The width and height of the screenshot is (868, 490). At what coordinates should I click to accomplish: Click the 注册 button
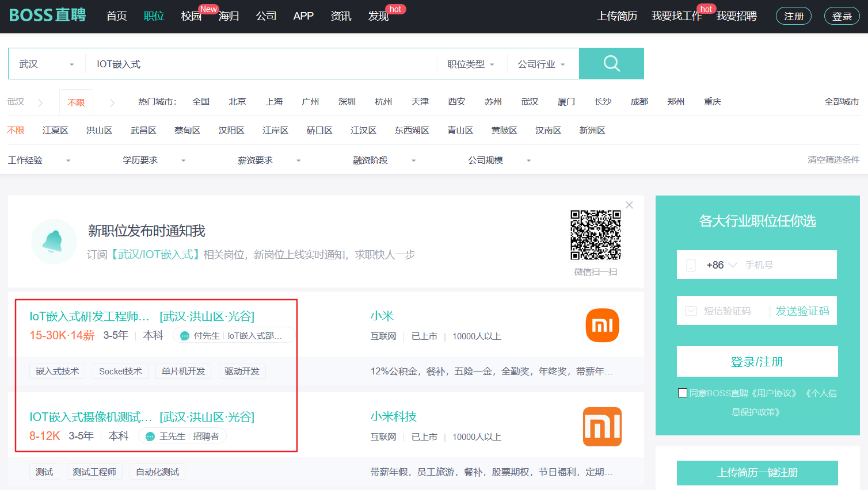point(794,16)
